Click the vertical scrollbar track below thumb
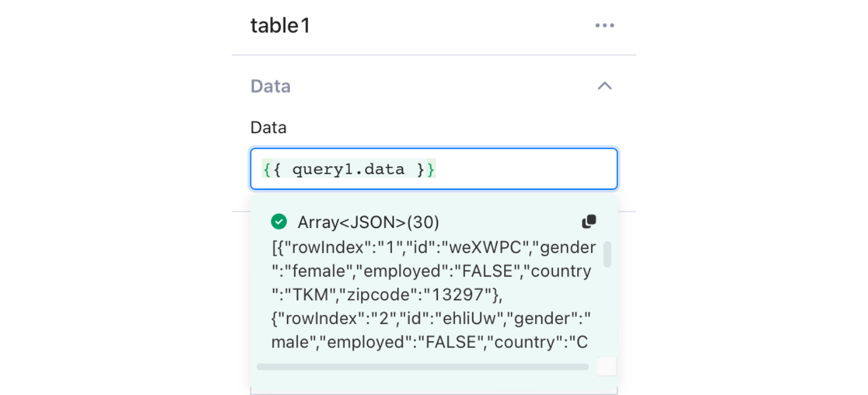The image size is (868, 395). [x=607, y=310]
